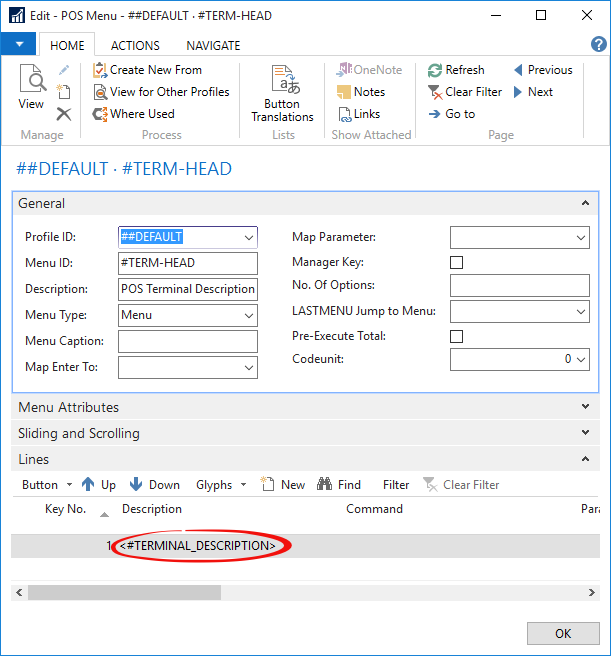Click the Delete X icon in Manage group
This screenshot has height=656, width=611.
tap(64, 114)
